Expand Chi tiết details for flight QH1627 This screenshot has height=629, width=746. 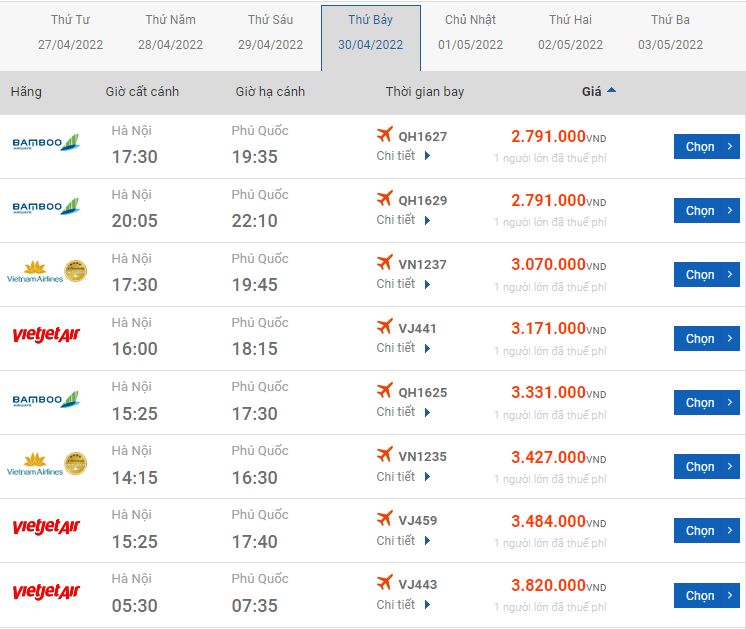403,156
